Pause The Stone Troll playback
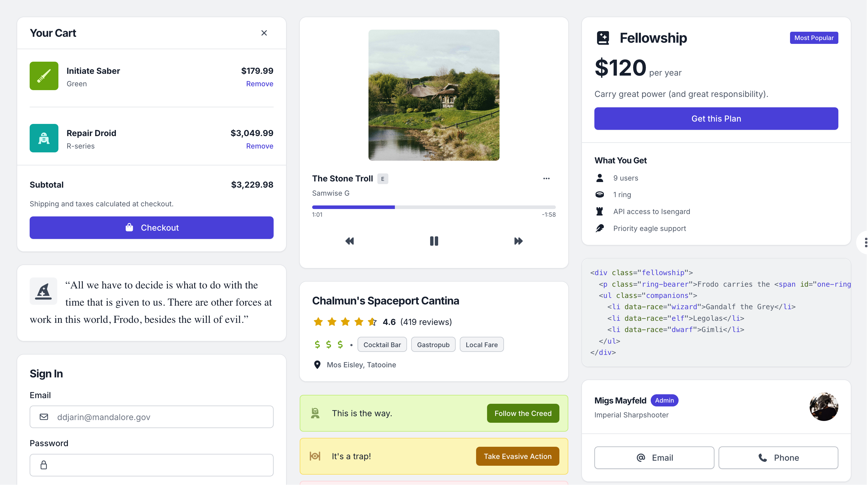 [434, 241]
